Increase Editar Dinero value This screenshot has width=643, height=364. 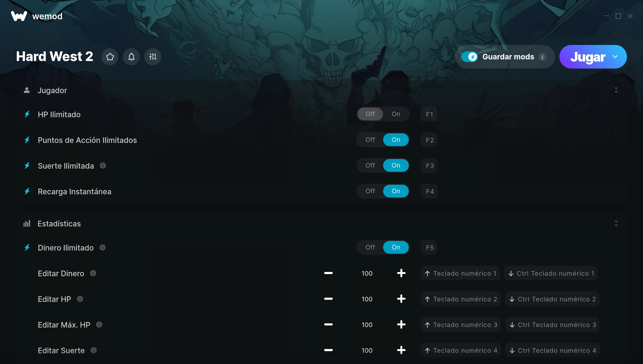pos(401,273)
